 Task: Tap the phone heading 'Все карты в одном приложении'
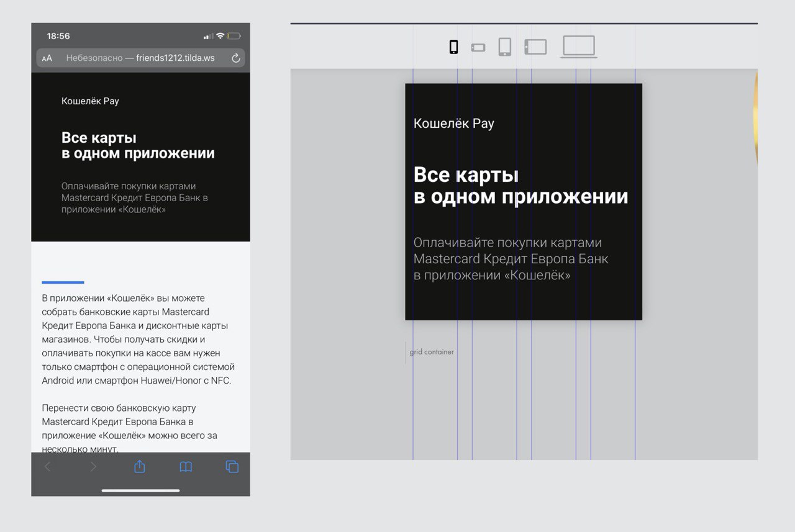(138, 146)
